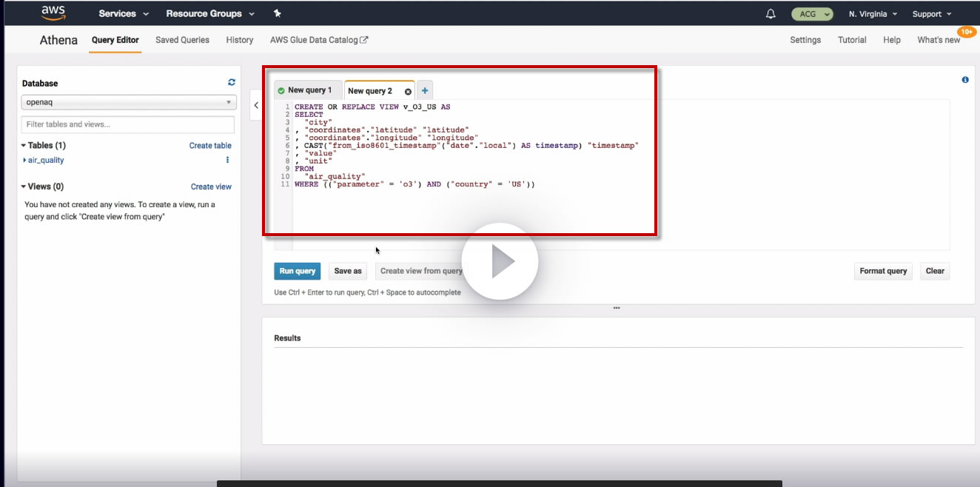Open the air_quality table options menu

pyautogui.click(x=227, y=160)
